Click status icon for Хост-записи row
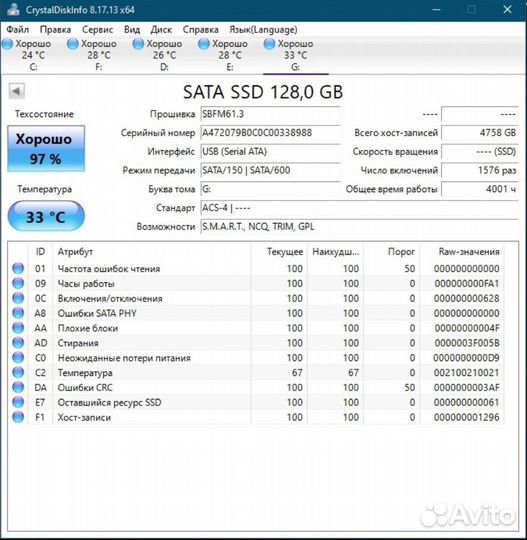The height and width of the screenshot is (540, 527). point(18,417)
